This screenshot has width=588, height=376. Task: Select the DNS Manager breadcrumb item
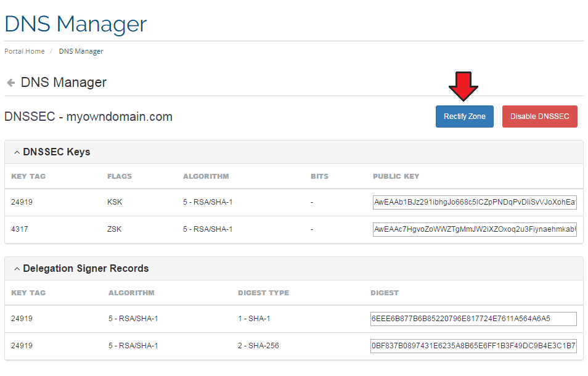click(81, 51)
